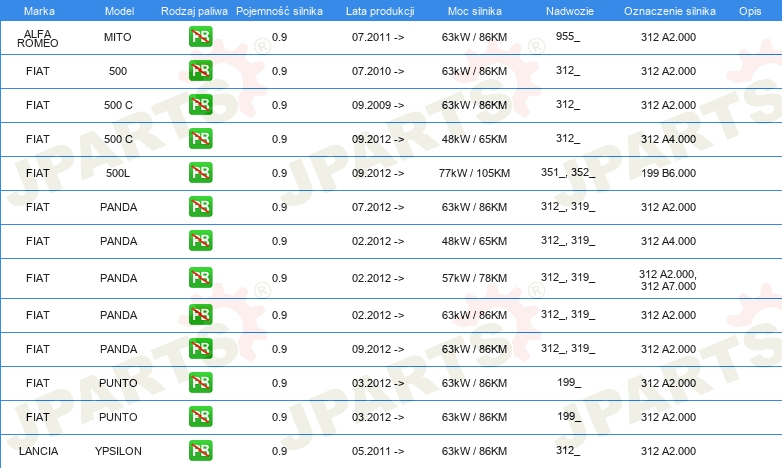Click the Oznaczenie silnika header

point(670,11)
